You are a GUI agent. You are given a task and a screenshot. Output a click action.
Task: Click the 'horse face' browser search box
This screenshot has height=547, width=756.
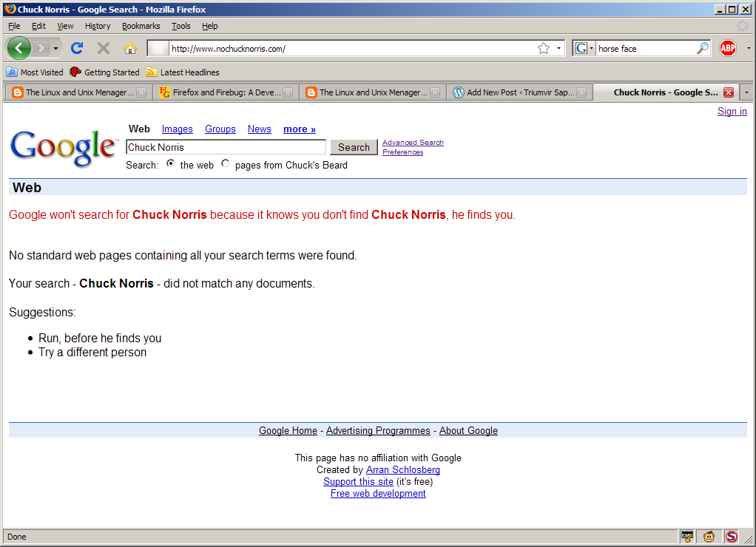click(645, 48)
